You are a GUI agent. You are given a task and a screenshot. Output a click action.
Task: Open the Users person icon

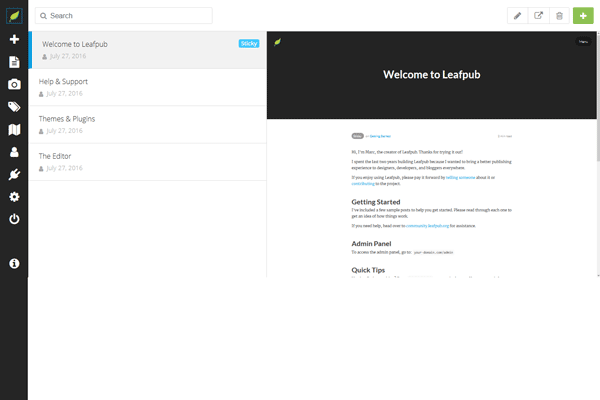coord(14,152)
